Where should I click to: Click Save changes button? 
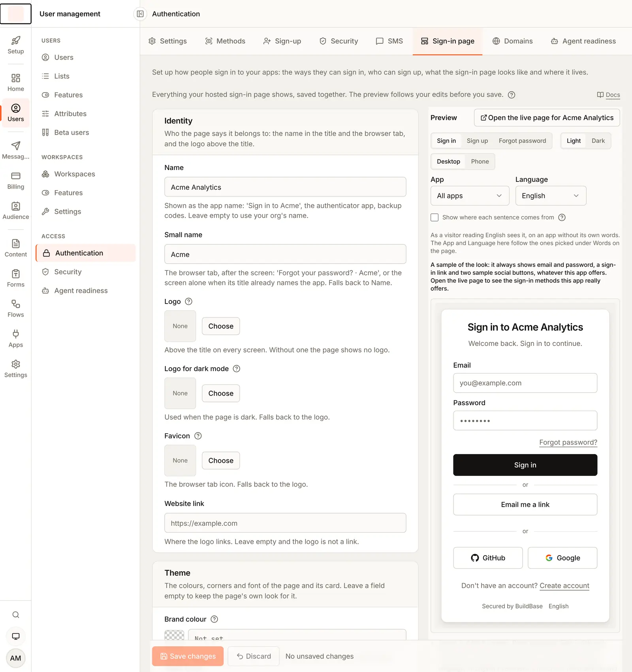pyautogui.click(x=188, y=656)
